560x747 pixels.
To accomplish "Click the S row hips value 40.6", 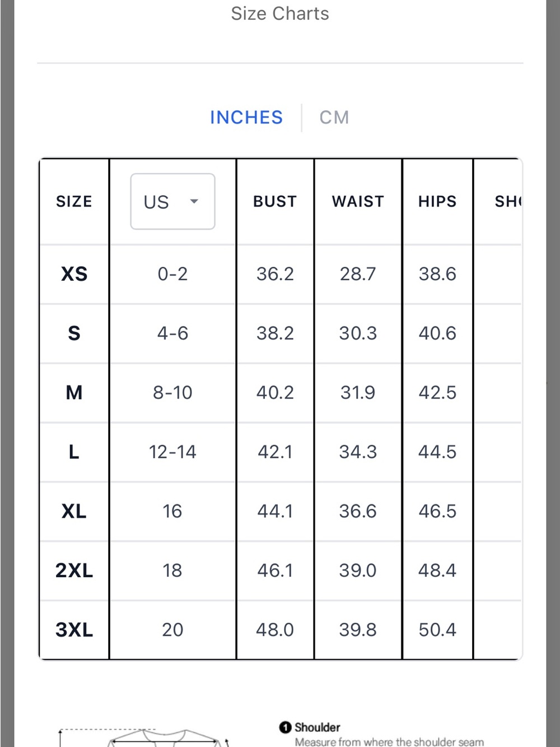I will point(437,333).
